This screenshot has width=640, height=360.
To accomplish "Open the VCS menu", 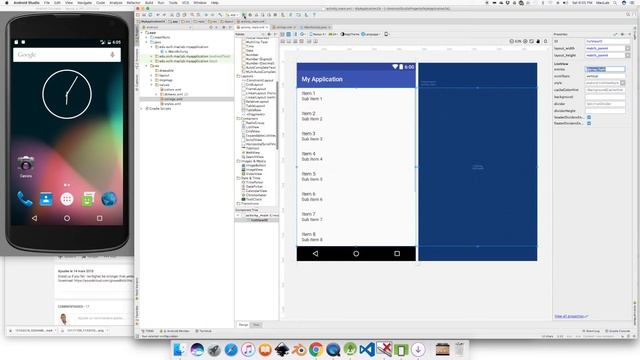I will pos(185,2).
